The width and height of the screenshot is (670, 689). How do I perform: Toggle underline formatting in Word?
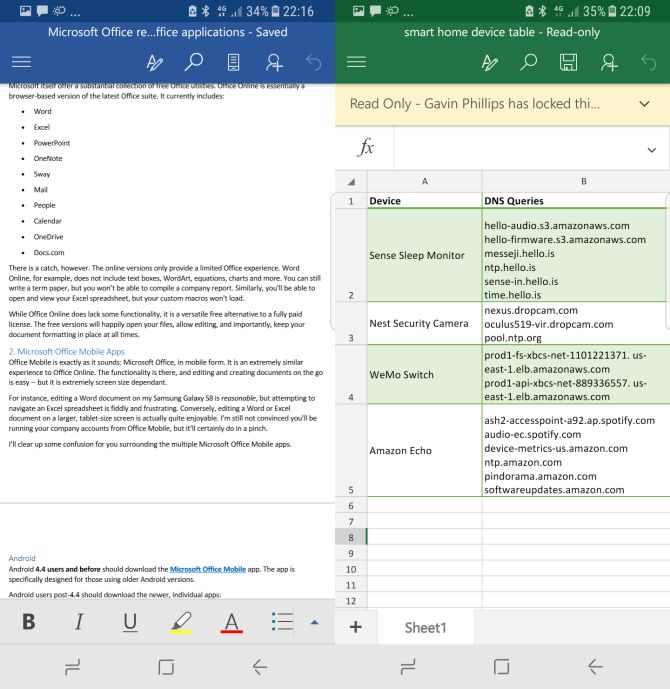tap(130, 622)
